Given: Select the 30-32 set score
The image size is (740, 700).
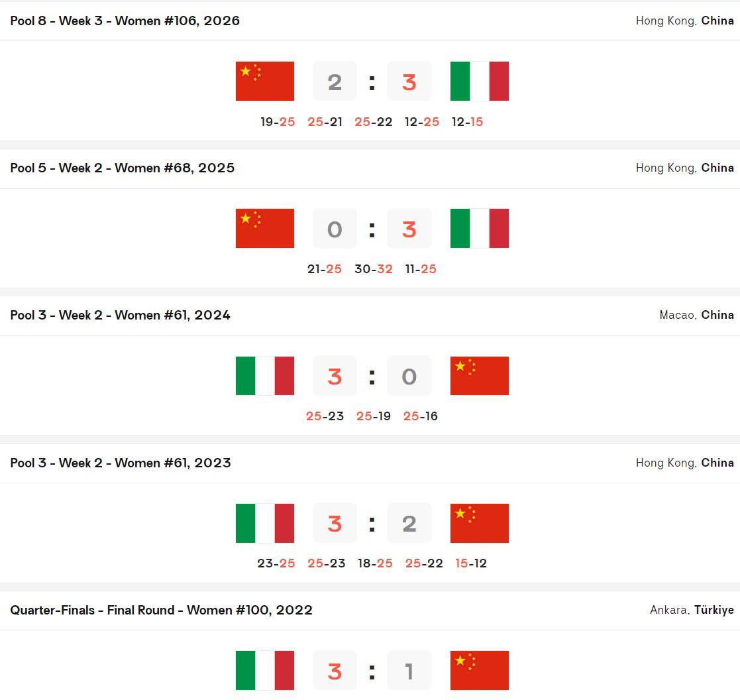Looking at the screenshot, I should pyautogui.click(x=373, y=269).
